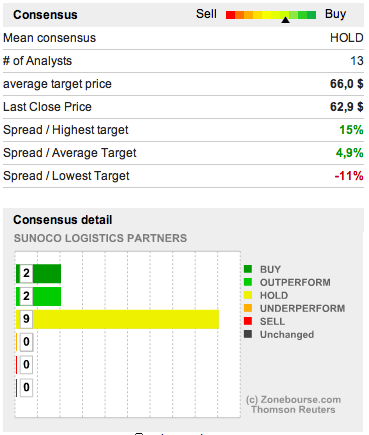
Task: Click the Mean consensus HOLD value
Action: [346, 38]
